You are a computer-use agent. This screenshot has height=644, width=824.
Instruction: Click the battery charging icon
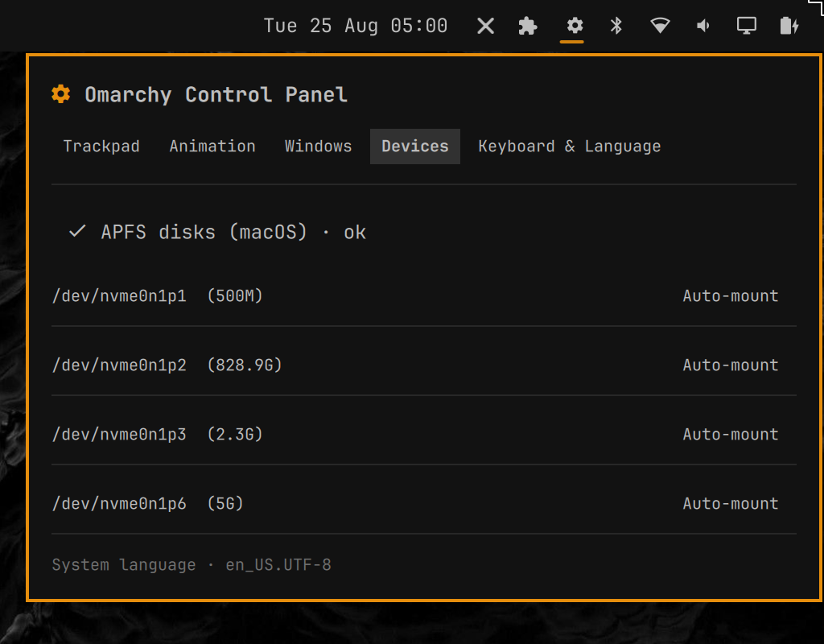tap(789, 25)
